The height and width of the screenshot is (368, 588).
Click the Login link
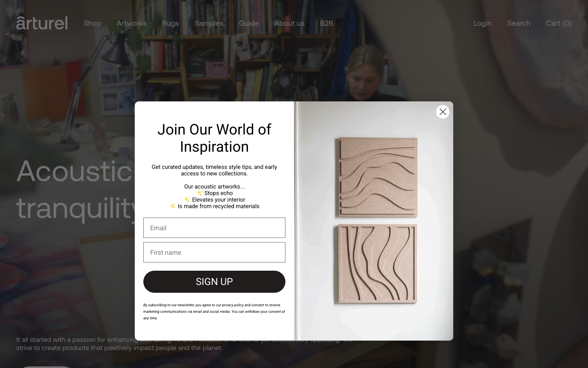coord(483,23)
